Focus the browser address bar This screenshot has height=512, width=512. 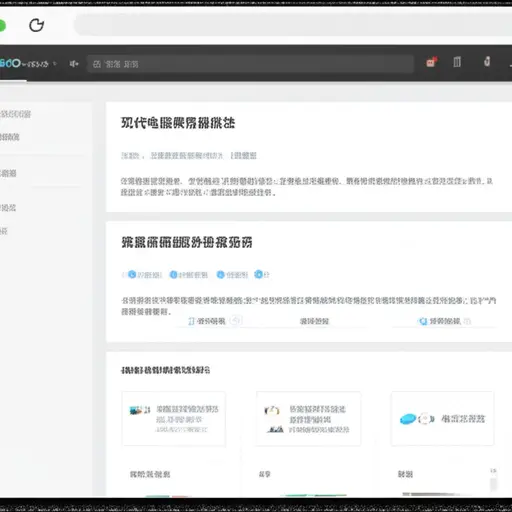tap(293, 25)
